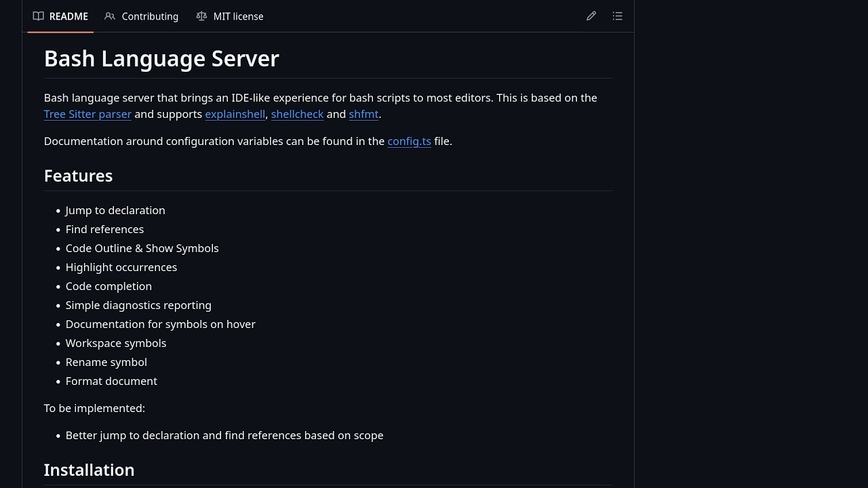The height and width of the screenshot is (488, 868).
Task: Select the README tab
Action: tap(60, 16)
